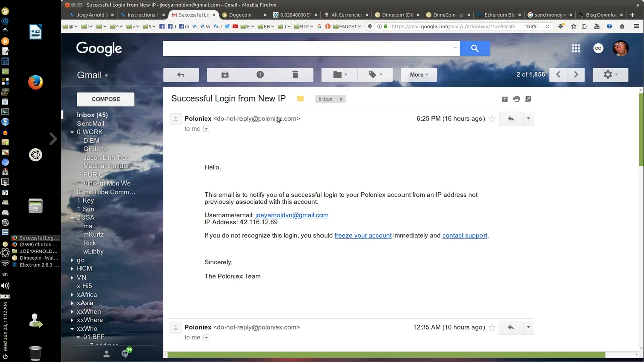Open the BTC bookmarks folder
The image size is (644, 362).
[303, 26]
